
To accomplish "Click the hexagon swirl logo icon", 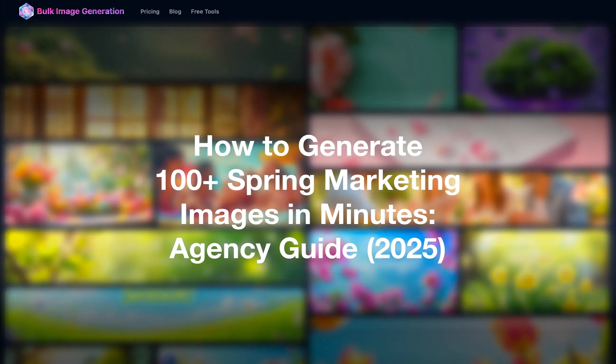I will point(26,11).
